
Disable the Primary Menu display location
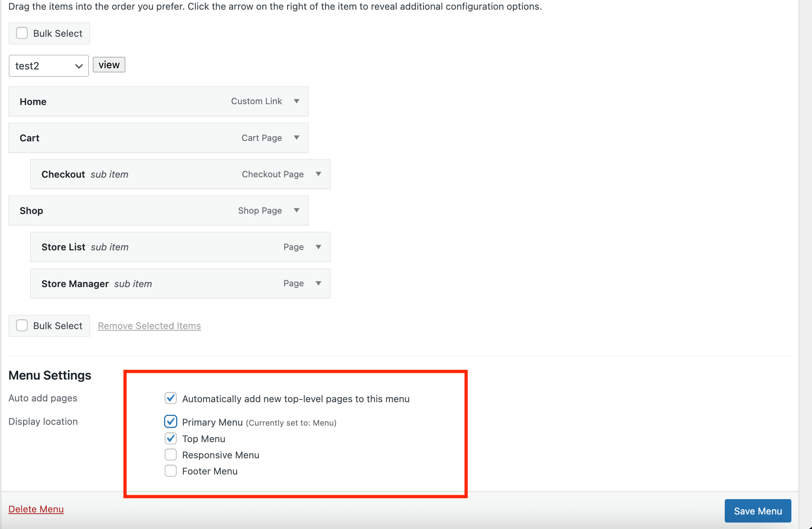click(170, 422)
